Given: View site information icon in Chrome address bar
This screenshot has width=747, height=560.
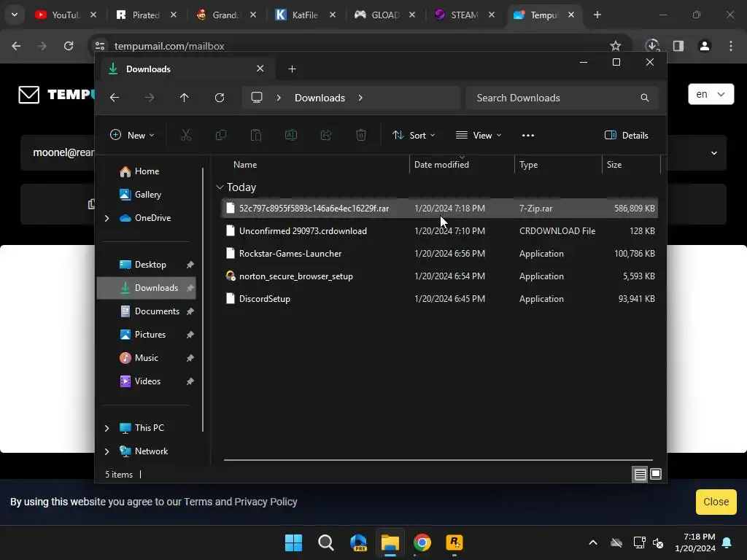Looking at the screenshot, I should pyautogui.click(x=100, y=46).
